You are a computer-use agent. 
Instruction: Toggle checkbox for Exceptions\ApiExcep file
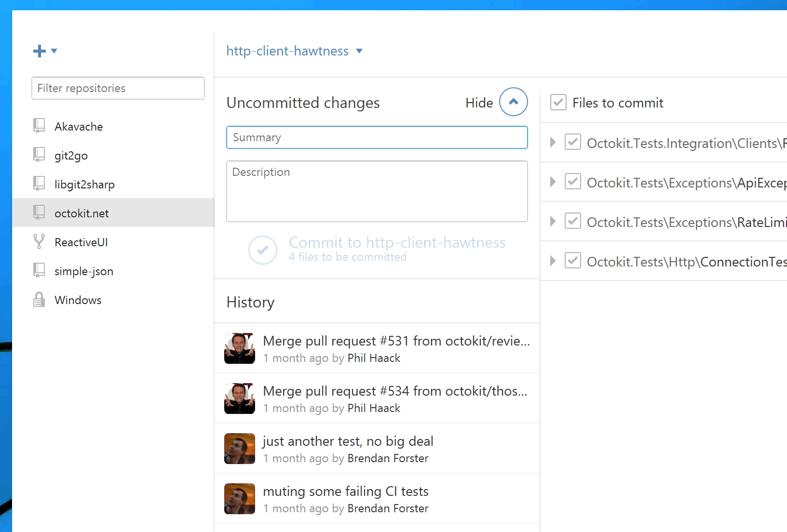(x=573, y=181)
